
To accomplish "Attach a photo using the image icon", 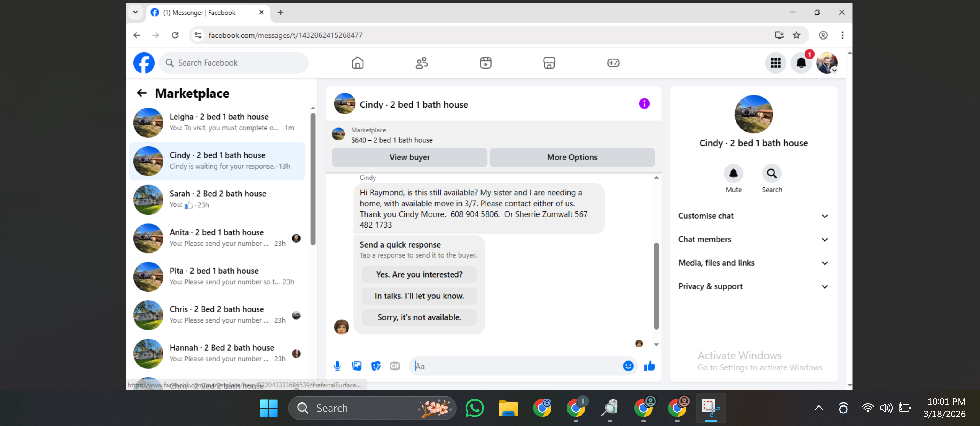I will [x=356, y=366].
